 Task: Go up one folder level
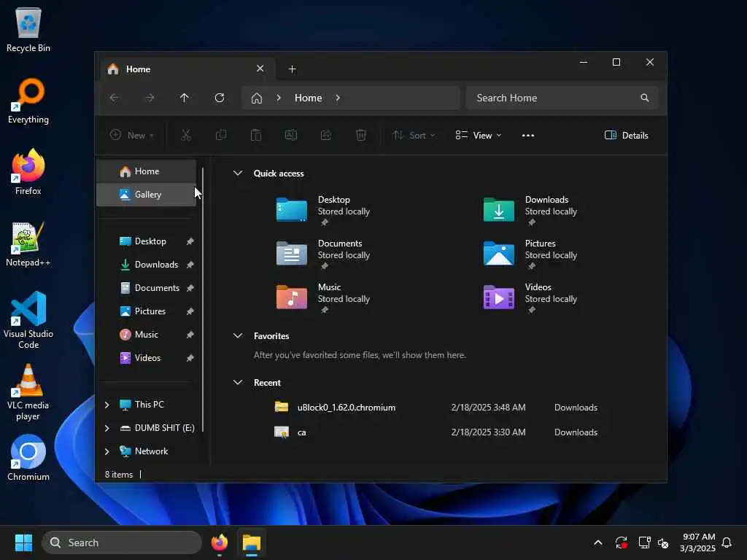point(185,98)
